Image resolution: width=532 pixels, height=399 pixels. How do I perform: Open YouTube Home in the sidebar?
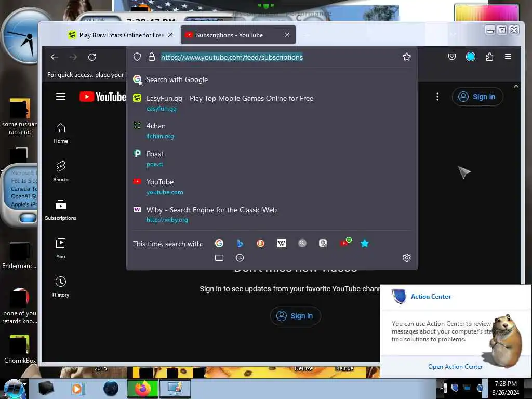61,134
